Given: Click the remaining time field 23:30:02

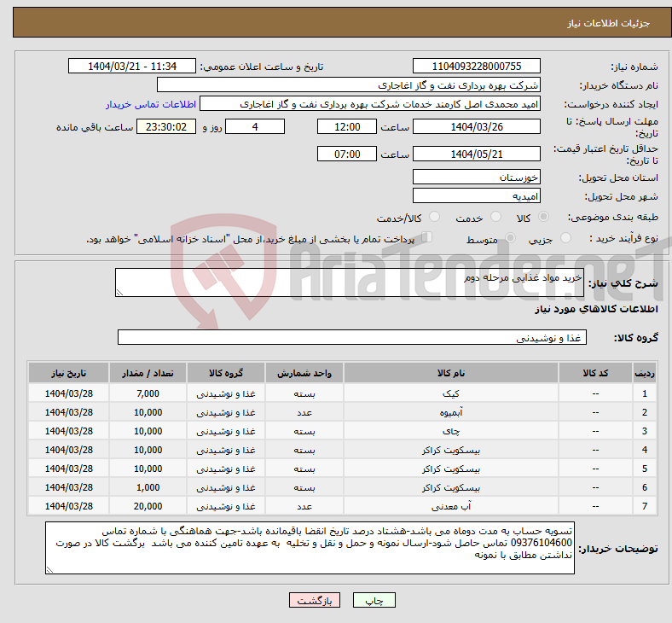Looking at the screenshot, I should click(166, 126).
